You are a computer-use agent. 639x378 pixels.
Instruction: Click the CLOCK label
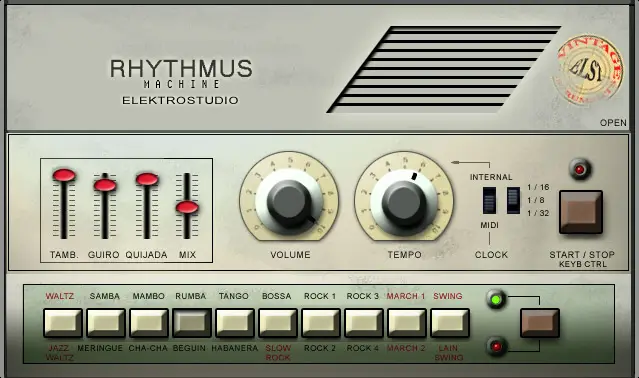click(x=491, y=255)
